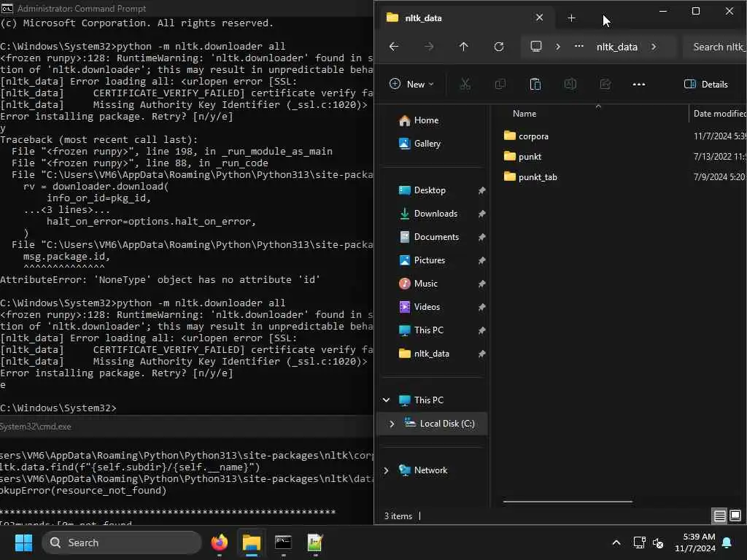
Task: Expand the chevron after nltk_data in the address bar
Action: (x=654, y=47)
